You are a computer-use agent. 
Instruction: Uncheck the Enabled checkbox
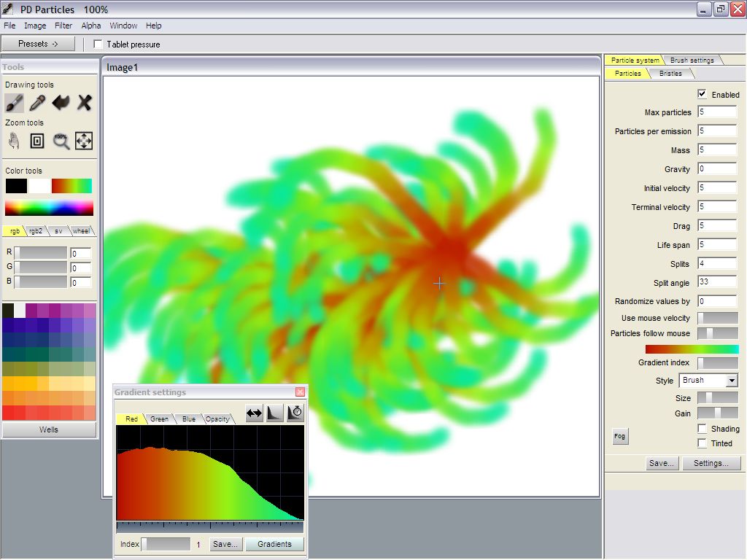[x=702, y=94]
